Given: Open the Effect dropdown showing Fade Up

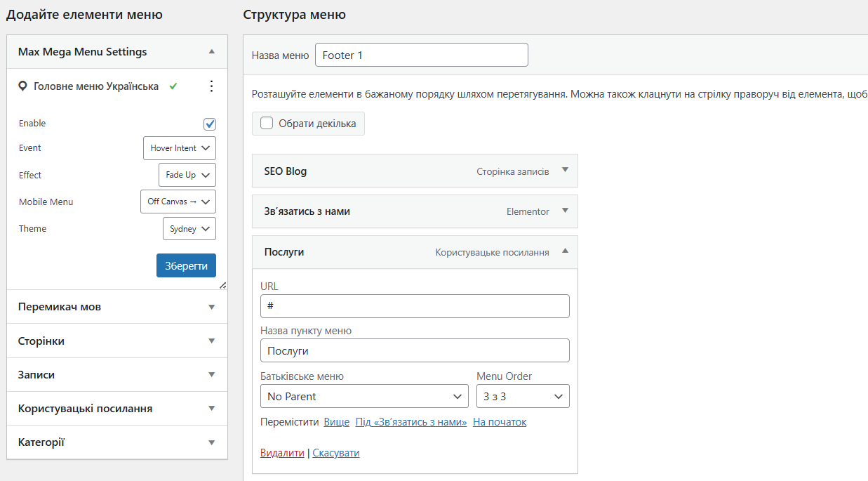Looking at the screenshot, I should [x=187, y=175].
